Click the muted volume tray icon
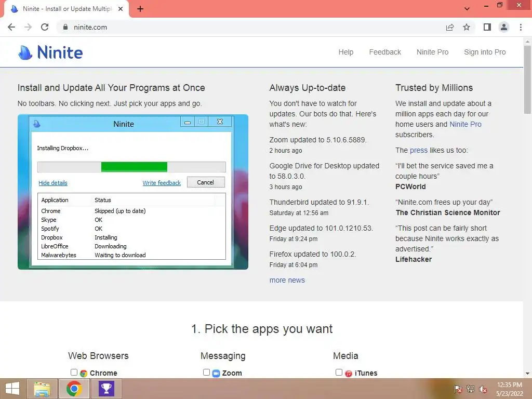This screenshot has width=532, height=399. click(x=483, y=389)
